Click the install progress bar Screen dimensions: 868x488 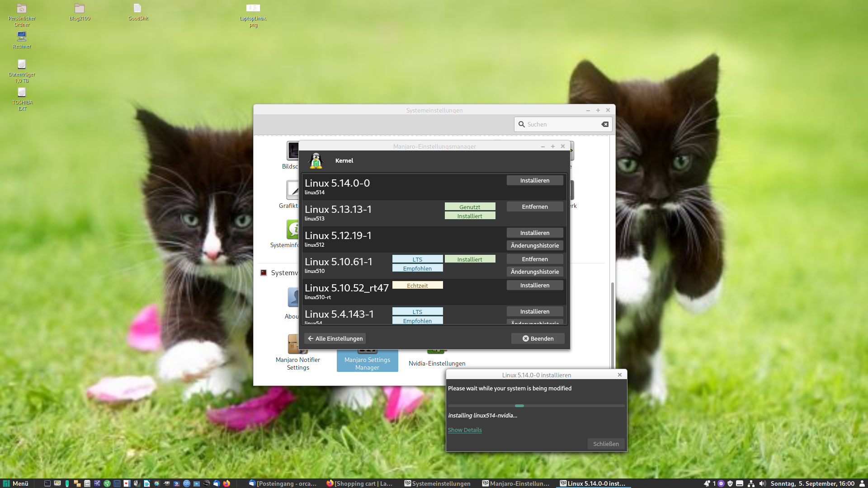point(536,406)
